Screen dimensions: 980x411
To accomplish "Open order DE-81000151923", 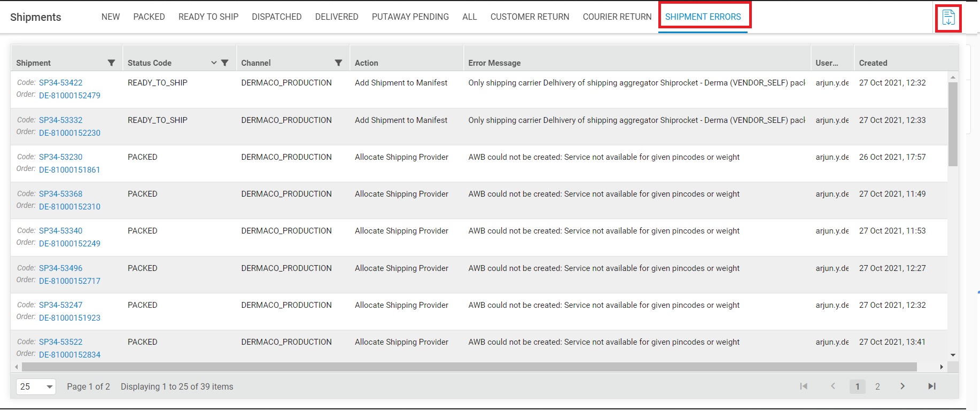I will 69,318.
